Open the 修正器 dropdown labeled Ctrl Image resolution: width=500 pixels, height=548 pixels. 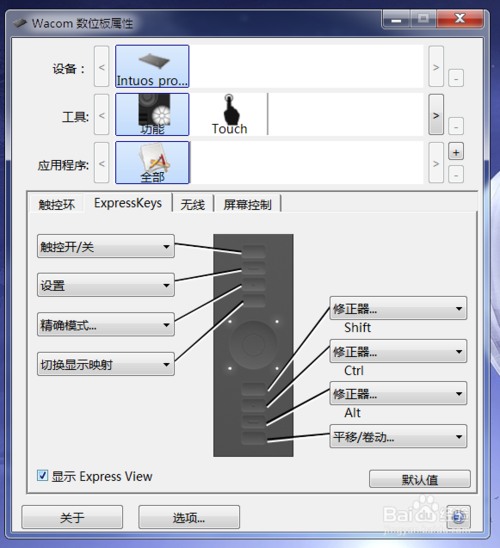pyautogui.click(x=398, y=351)
